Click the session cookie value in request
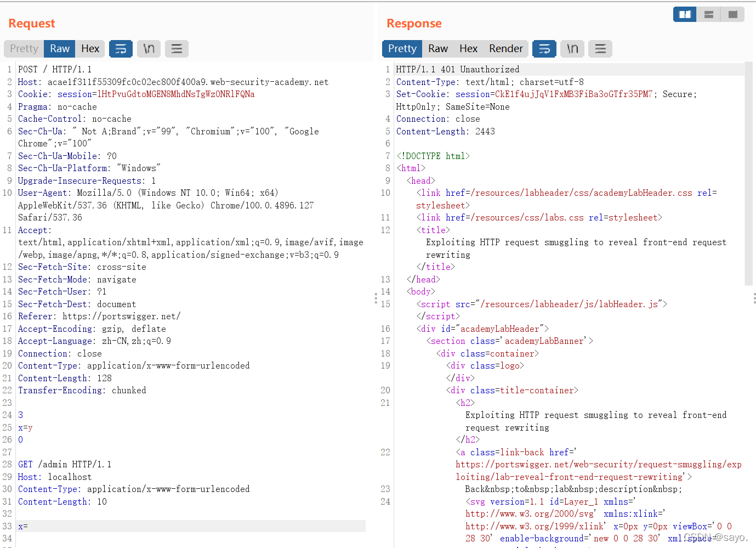Viewport: 756px width, 548px height. click(175, 94)
